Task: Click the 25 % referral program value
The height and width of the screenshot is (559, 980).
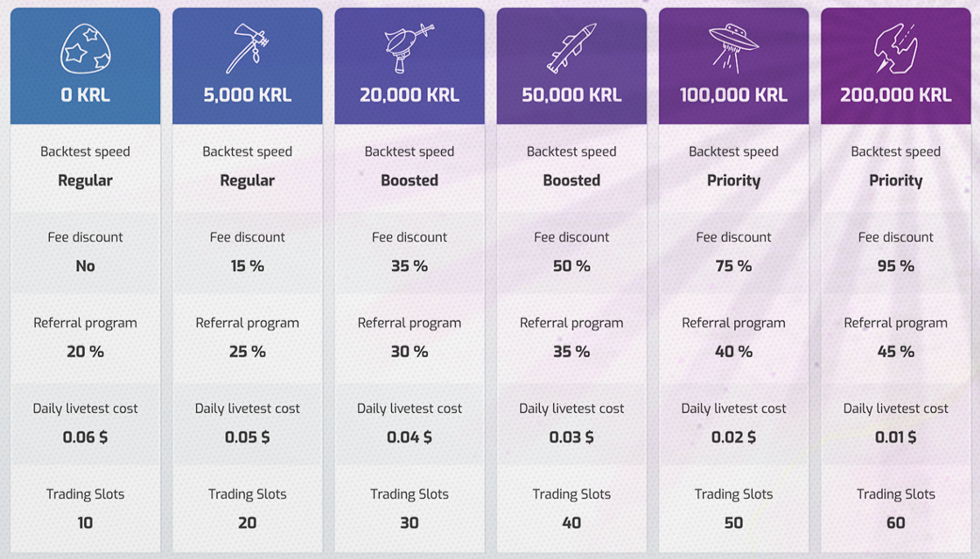Action: click(247, 352)
